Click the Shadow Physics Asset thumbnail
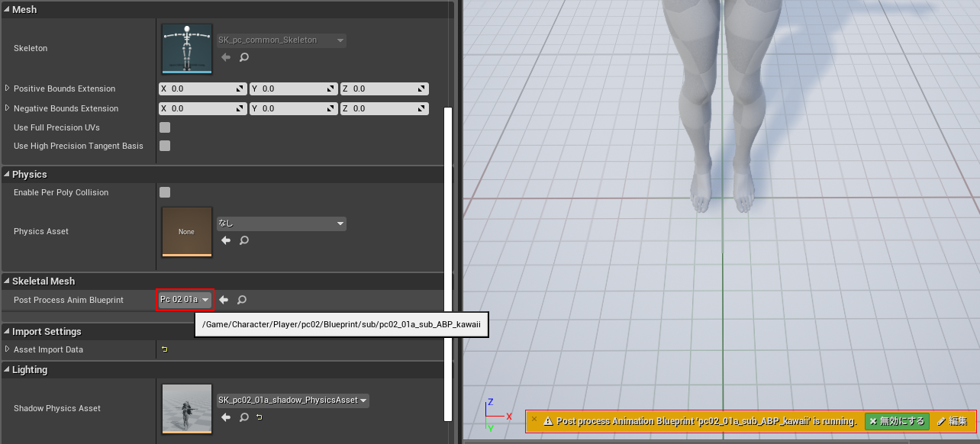The image size is (980, 444). (x=187, y=408)
